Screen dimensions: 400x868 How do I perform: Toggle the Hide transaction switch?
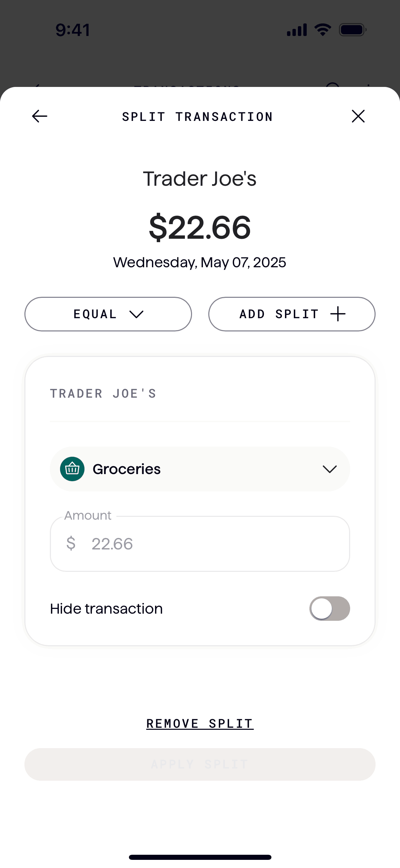tap(329, 609)
